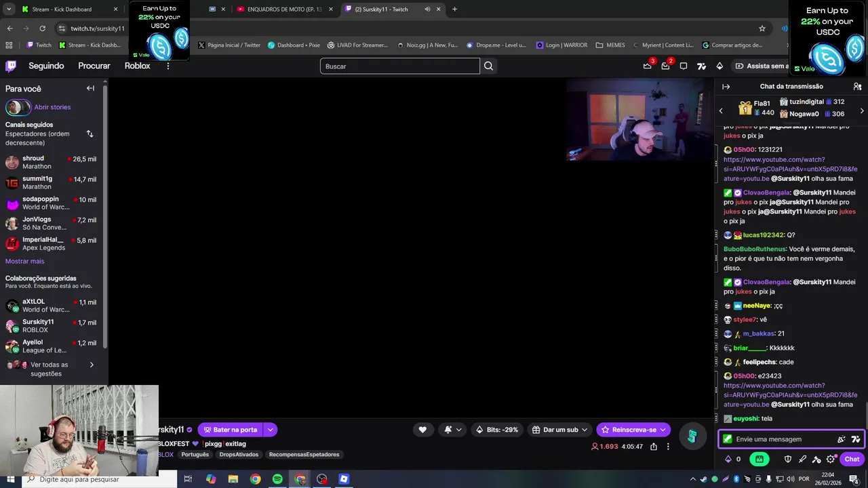The height and width of the screenshot is (488, 868).
Task: Open Seguindo in Twitch navigation
Action: coord(46,66)
